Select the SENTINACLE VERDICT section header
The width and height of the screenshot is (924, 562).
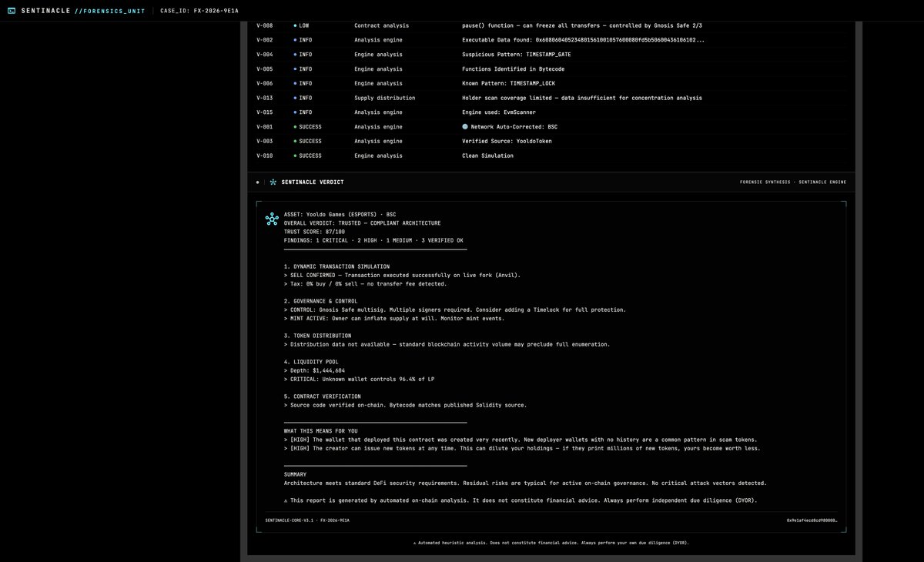click(x=313, y=182)
